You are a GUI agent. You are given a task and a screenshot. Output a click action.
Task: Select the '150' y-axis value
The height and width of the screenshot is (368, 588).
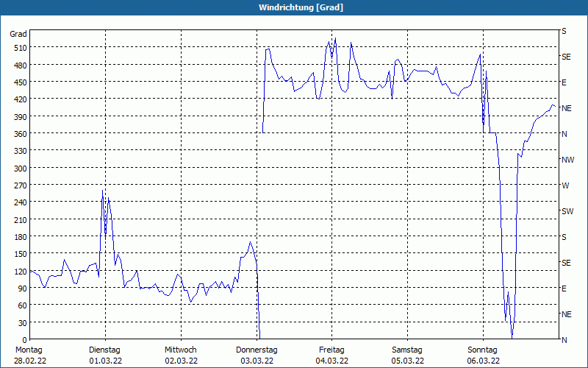[x=21, y=254]
